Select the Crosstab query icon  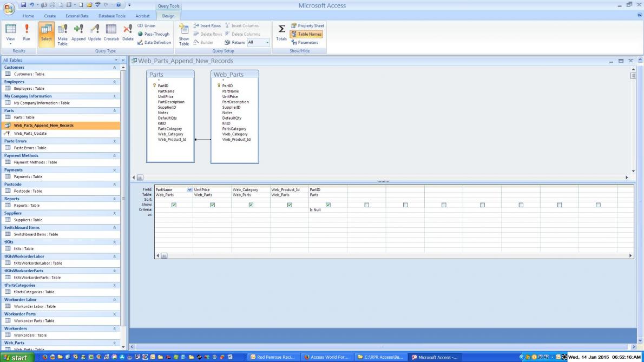click(111, 32)
